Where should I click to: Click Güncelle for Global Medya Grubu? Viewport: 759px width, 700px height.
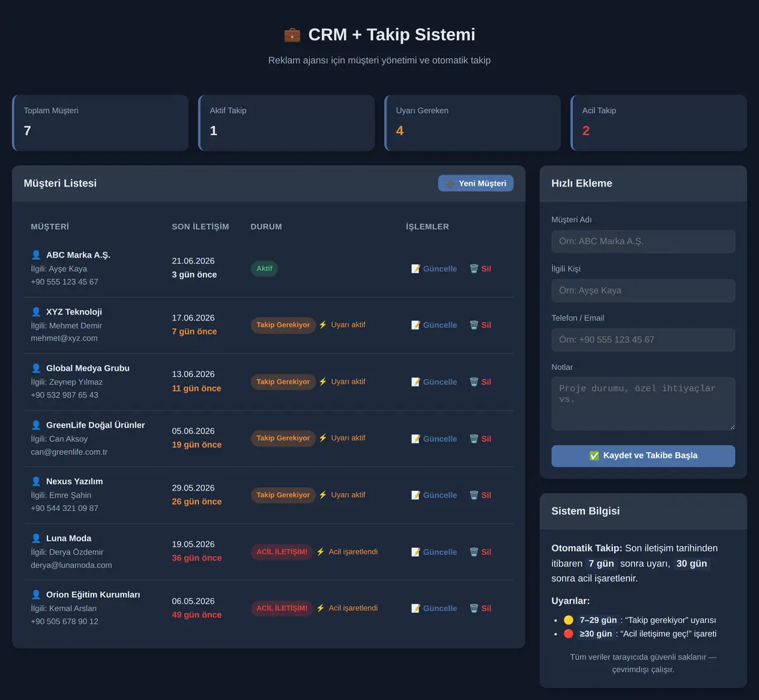[434, 382]
